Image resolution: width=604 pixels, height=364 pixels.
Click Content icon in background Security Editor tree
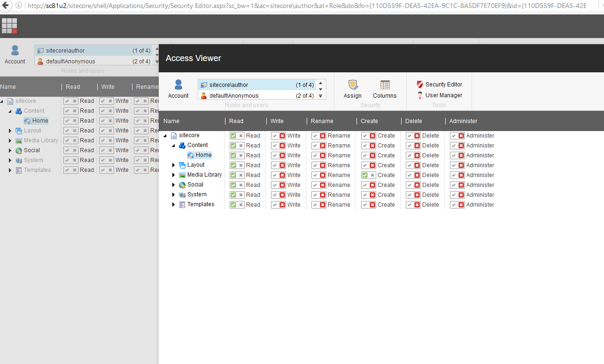[x=19, y=111]
